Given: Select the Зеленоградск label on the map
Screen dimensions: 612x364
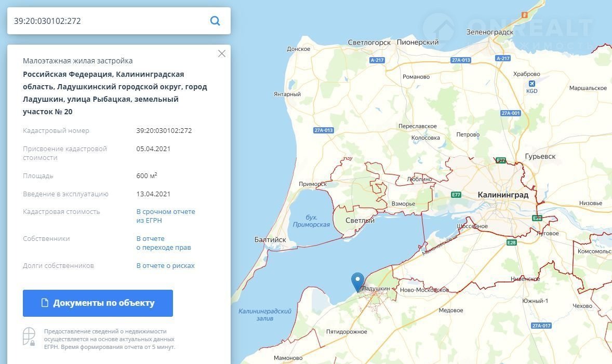Looking at the screenshot, I should coord(489,32).
